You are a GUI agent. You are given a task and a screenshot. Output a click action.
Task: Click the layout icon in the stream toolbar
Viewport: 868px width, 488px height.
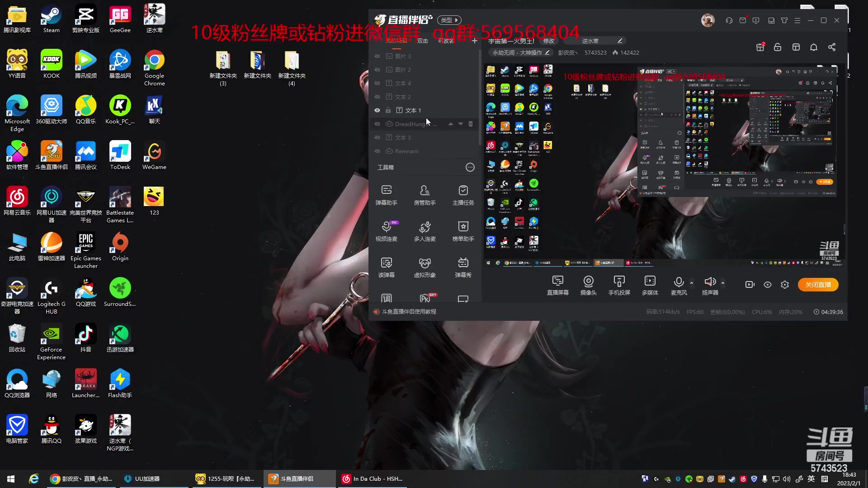click(x=796, y=47)
